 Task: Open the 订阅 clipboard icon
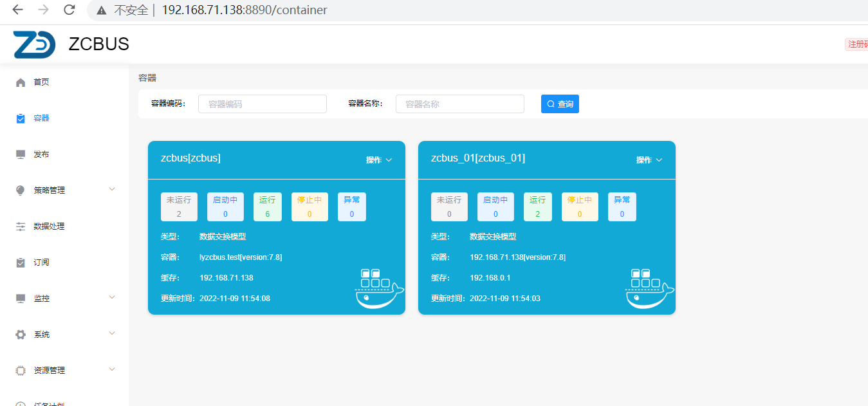pos(21,263)
